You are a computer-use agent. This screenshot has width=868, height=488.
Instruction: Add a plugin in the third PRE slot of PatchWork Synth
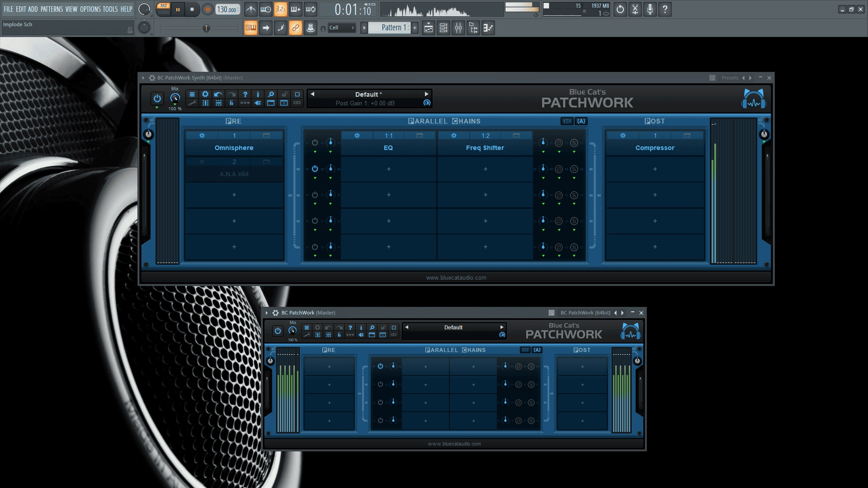(x=234, y=195)
